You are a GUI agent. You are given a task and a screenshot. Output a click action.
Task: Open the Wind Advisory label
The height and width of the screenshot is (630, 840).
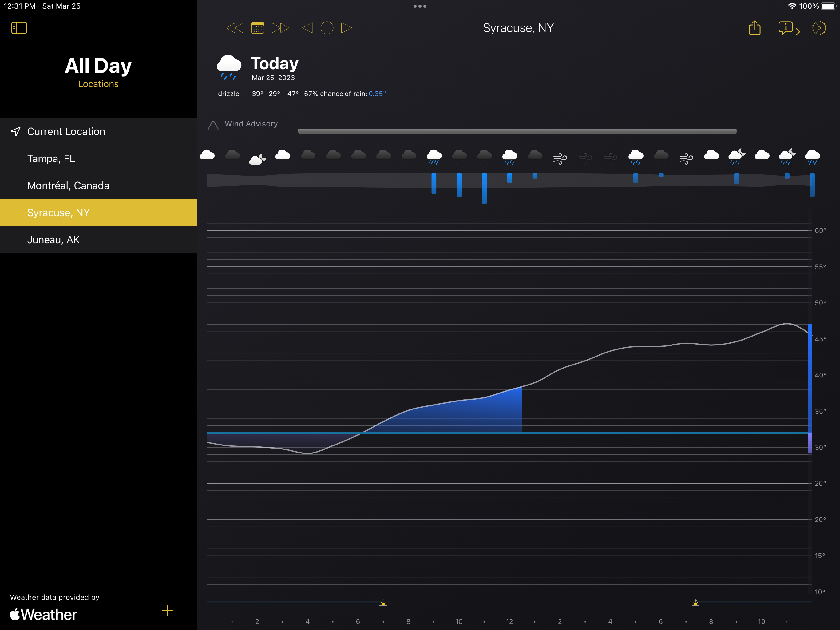(251, 123)
